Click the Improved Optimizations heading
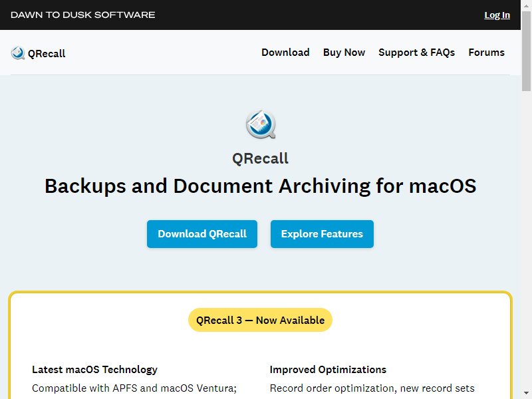Image resolution: width=532 pixels, height=399 pixels. click(x=328, y=370)
